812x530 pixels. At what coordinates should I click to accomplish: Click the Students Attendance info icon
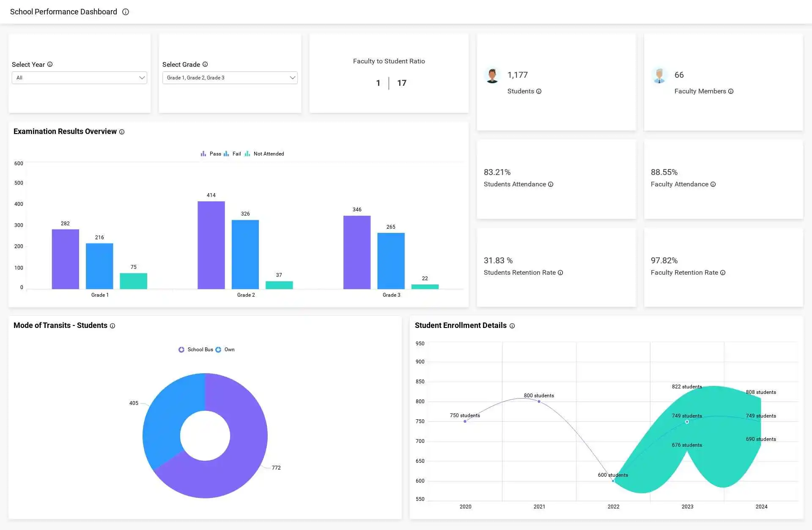[x=550, y=184]
